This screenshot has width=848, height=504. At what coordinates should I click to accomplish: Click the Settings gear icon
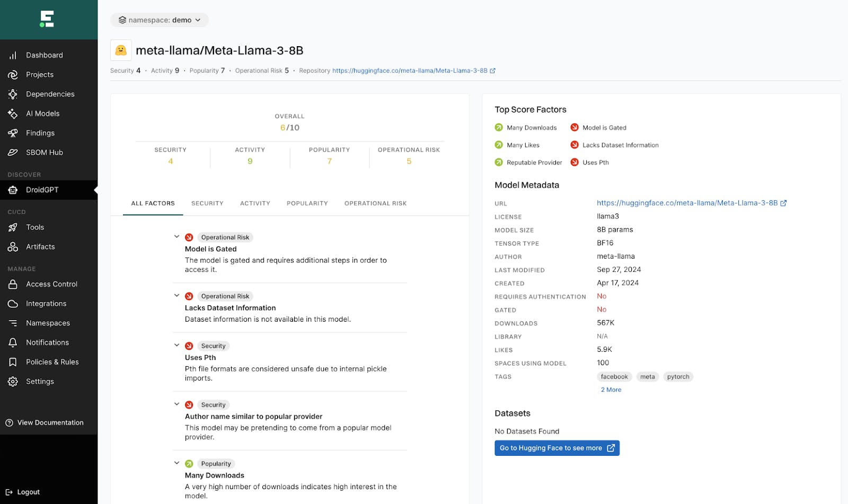pyautogui.click(x=13, y=382)
